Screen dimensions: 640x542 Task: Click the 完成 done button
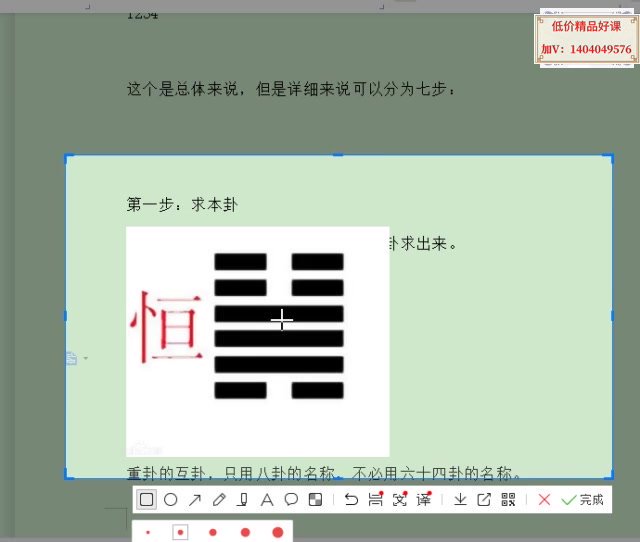click(582, 500)
